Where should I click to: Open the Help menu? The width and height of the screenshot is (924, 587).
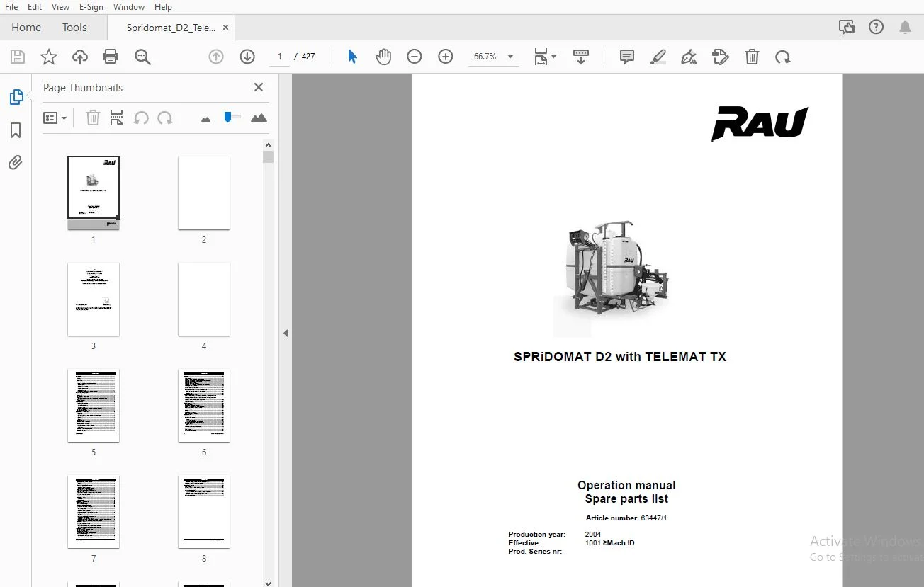163,7
